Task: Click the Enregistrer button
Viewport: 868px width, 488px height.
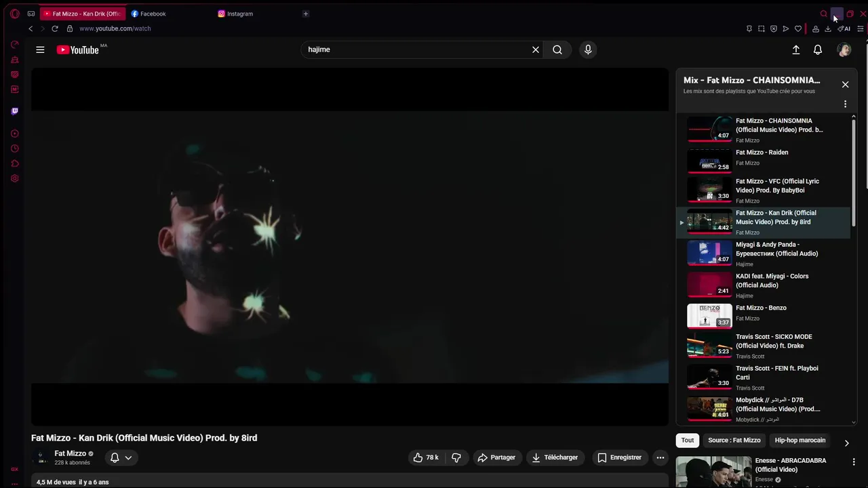Action: coord(619,457)
